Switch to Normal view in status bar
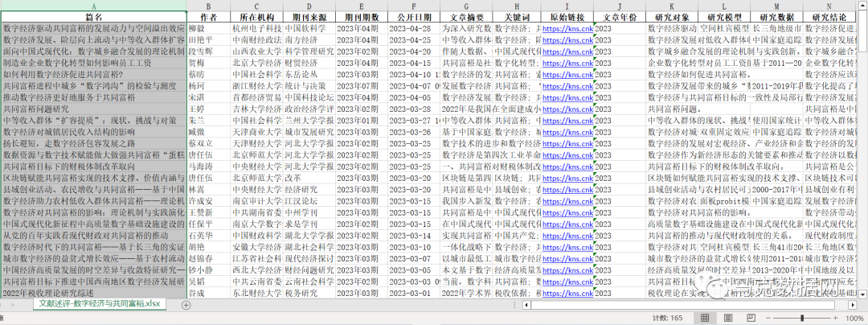This screenshot has width=868, height=325. pyautogui.click(x=705, y=318)
